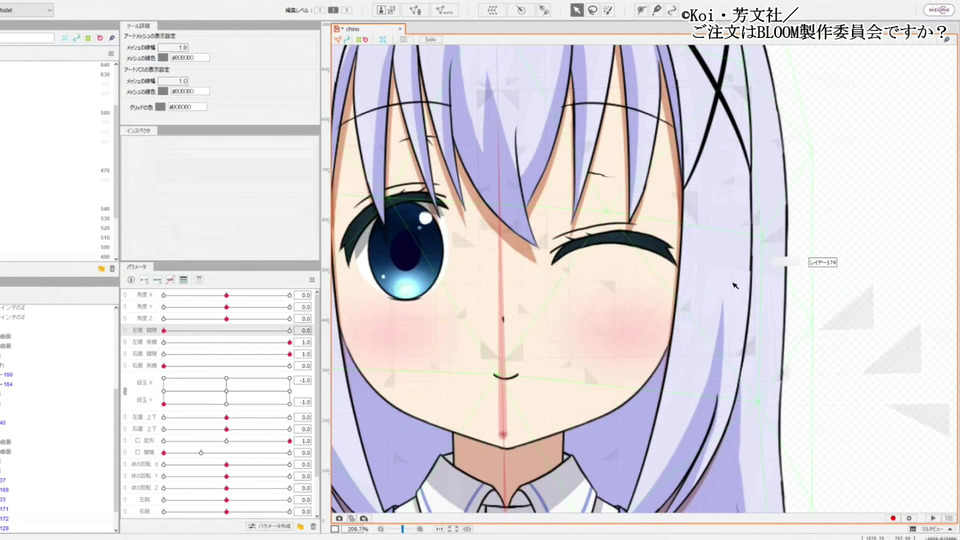The width and height of the screenshot is (960, 540).
Task: Toggle the marker left of 角度 X parameter
Action: coord(125,295)
